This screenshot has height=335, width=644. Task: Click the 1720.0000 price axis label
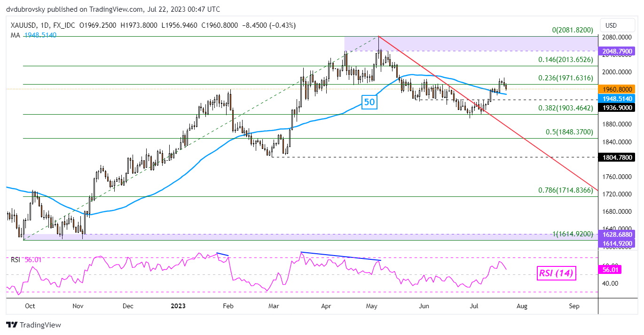pos(617,194)
